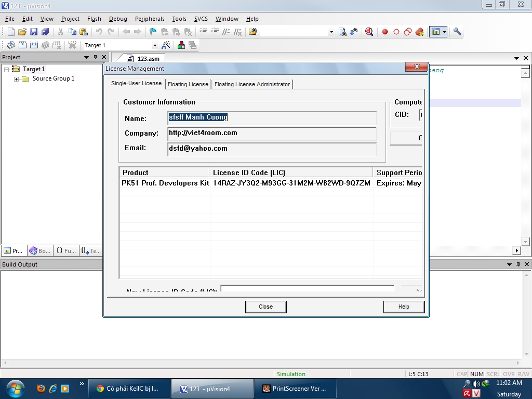This screenshot has width=532, height=399.
Task: Click the Find icon with binoculars and document
Action: (x=343, y=32)
